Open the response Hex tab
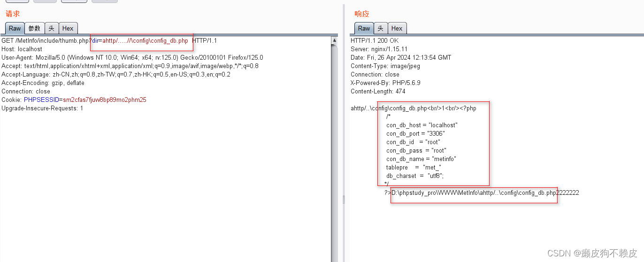Viewport: 644px width, 262px height. coord(397,28)
